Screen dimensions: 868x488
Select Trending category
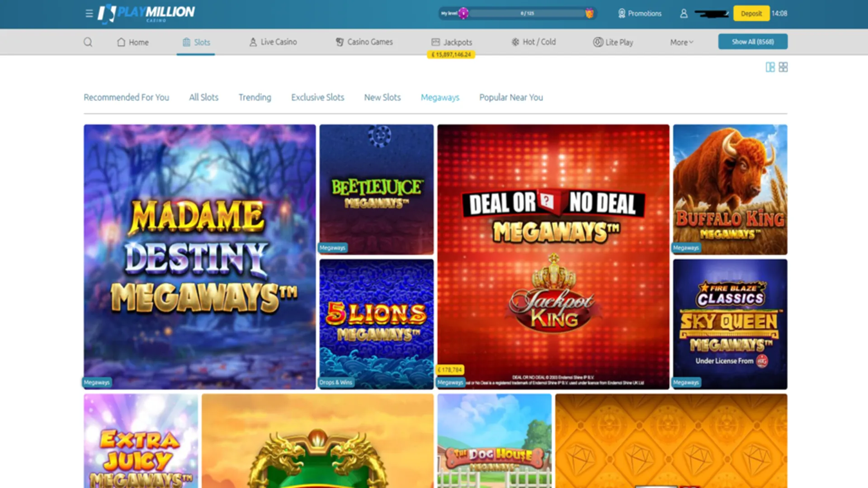pyautogui.click(x=255, y=97)
